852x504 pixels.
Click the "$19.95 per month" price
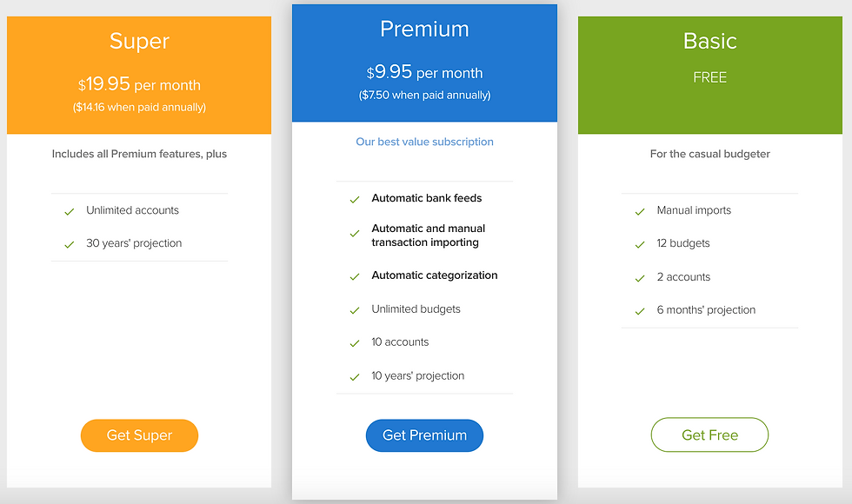pyautogui.click(x=139, y=85)
